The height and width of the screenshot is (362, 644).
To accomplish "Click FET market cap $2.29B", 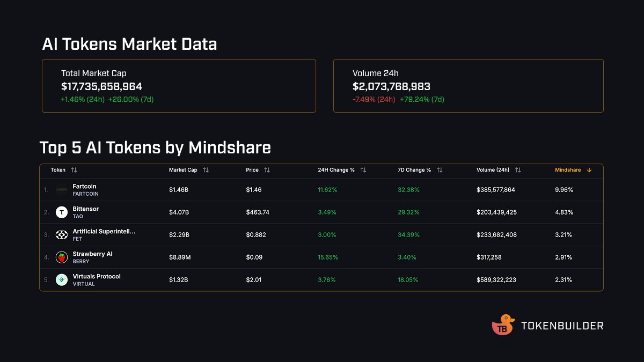I will 179,235.
